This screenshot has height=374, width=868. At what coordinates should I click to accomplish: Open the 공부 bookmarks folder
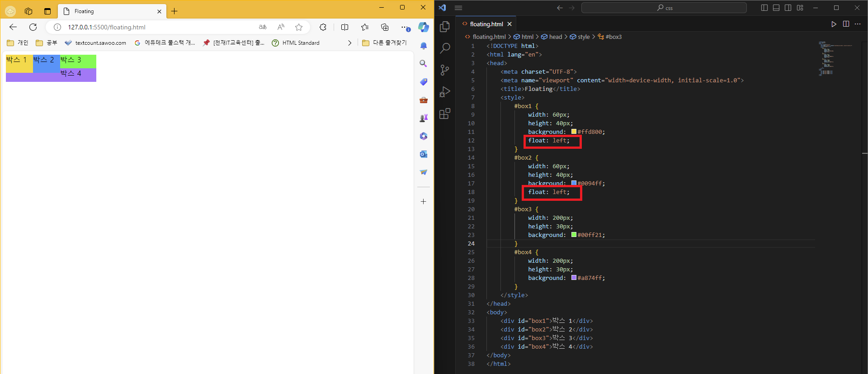(x=47, y=43)
